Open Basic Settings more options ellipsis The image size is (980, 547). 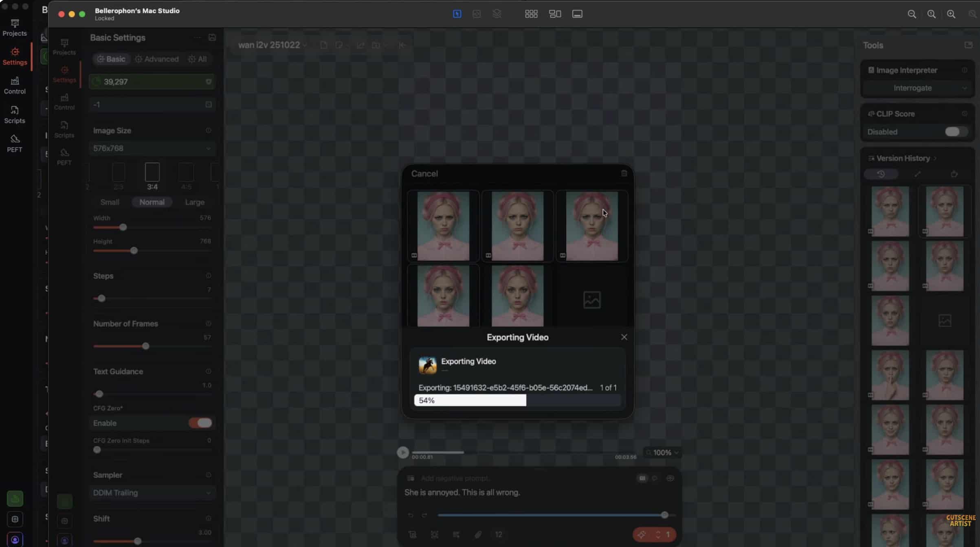point(198,37)
